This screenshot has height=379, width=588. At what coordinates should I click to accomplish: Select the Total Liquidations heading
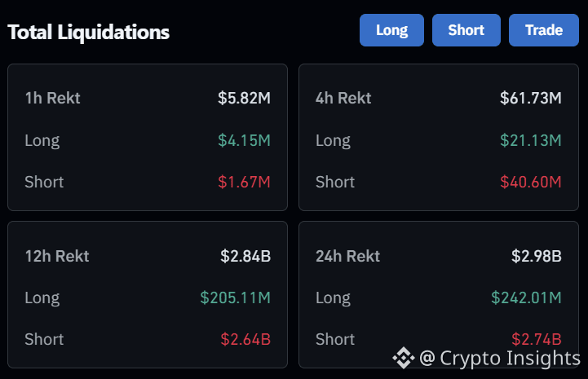(89, 33)
